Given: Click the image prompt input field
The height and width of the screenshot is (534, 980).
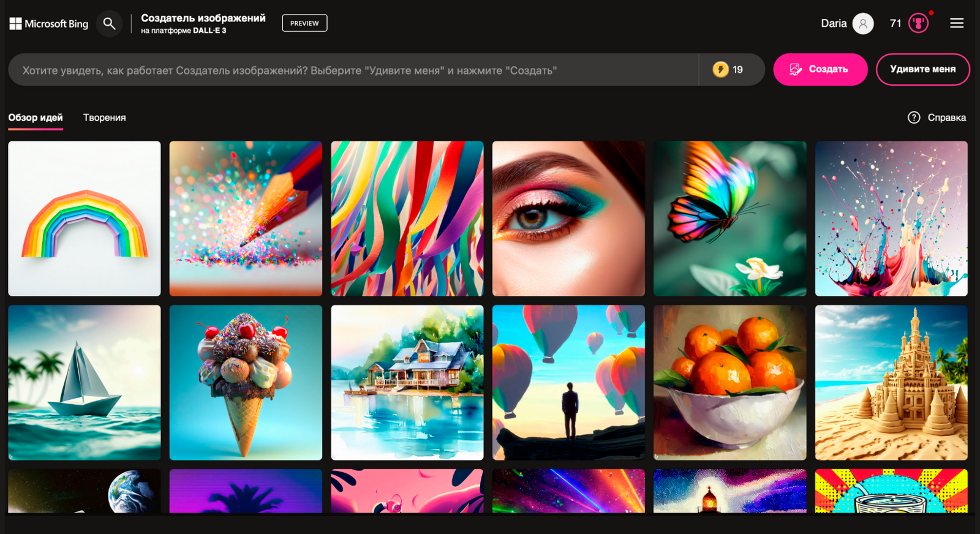Looking at the screenshot, I should click(352, 70).
